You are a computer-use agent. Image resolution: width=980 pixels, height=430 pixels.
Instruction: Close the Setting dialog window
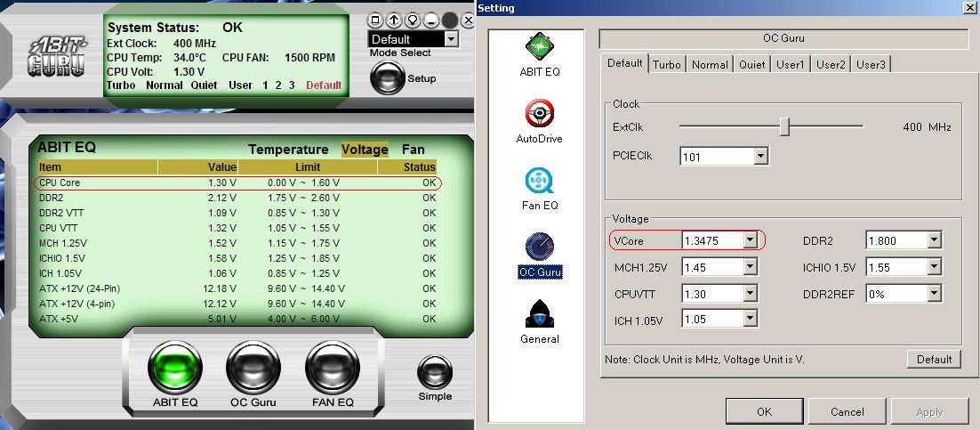click(970, 7)
